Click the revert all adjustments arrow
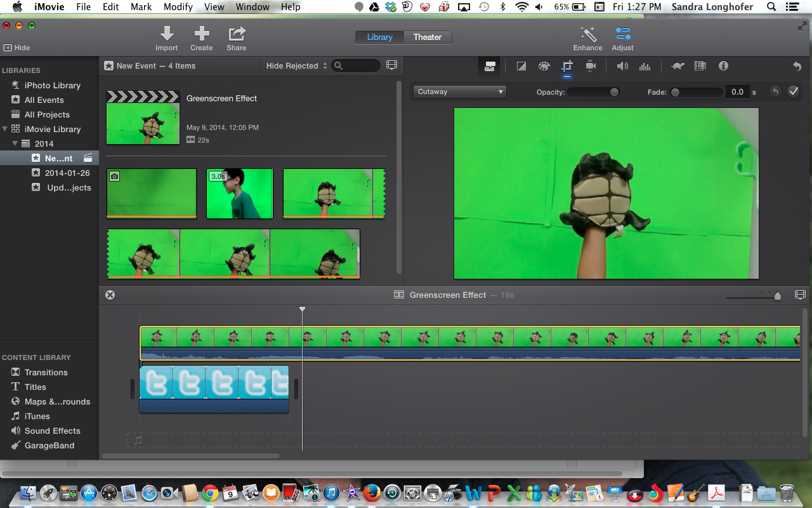Viewport: 812px width, 508px height. [x=797, y=66]
